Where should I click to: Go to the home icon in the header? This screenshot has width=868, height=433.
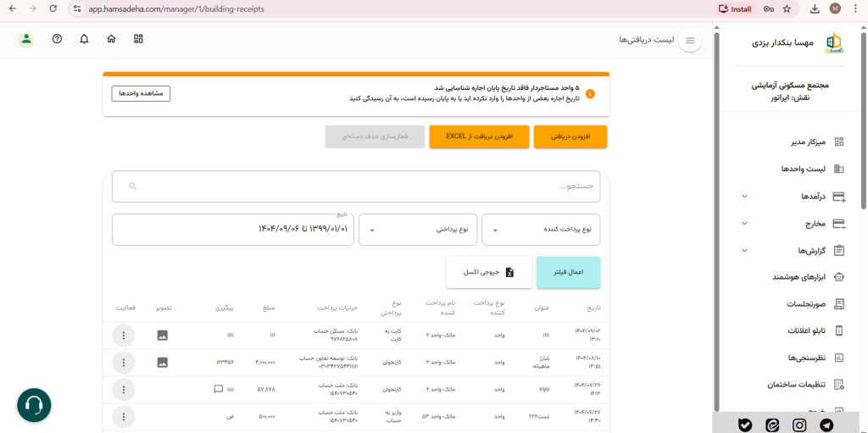[x=111, y=39]
